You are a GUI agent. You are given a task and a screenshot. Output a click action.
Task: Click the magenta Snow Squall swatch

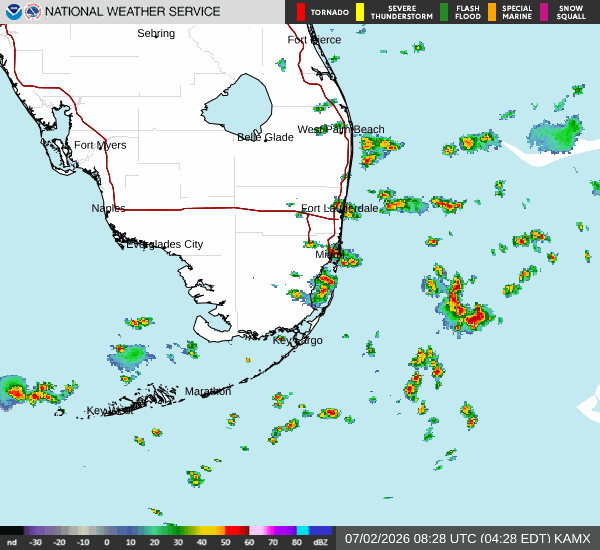tap(544, 12)
